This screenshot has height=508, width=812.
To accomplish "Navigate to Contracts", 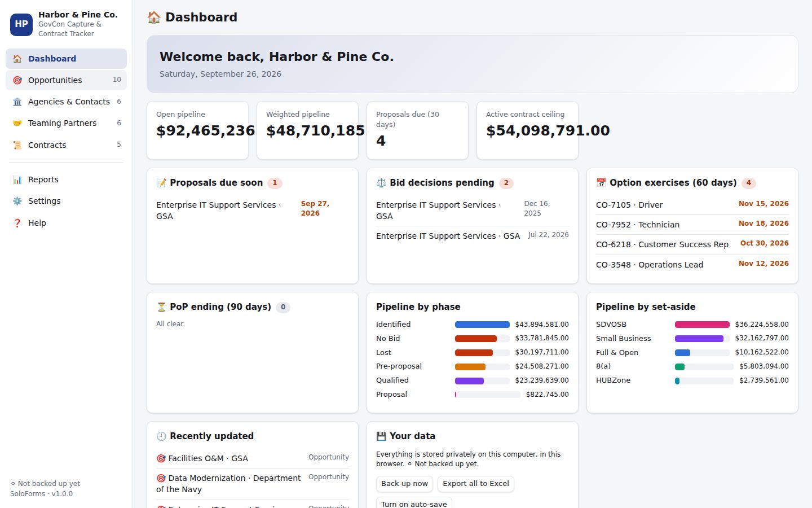I will click(x=66, y=145).
